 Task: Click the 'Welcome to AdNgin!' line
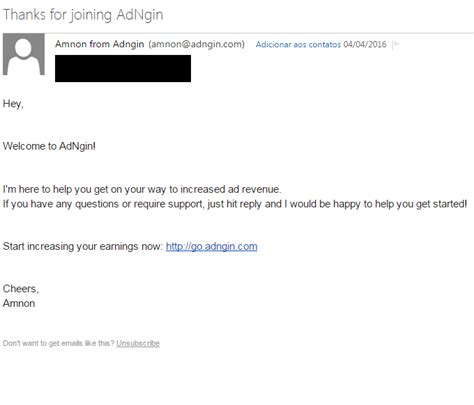coord(49,146)
